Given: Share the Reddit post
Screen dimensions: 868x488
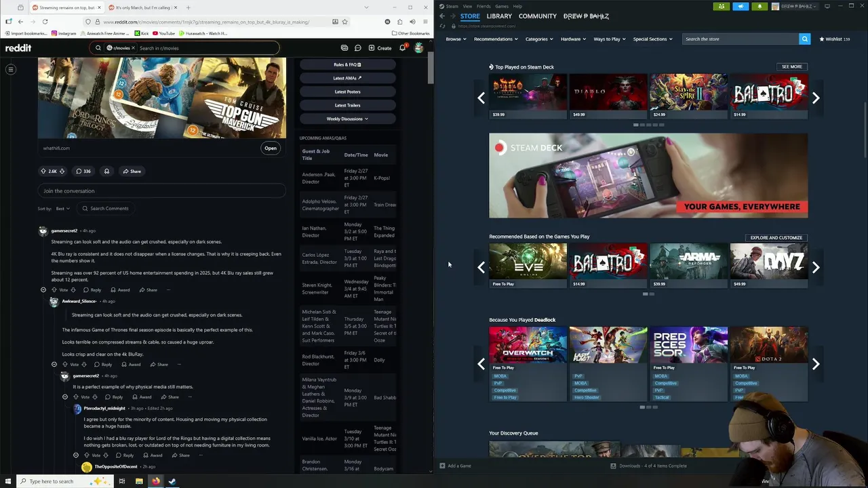Looking at the screenshot, I should click(x=132, y=171).
